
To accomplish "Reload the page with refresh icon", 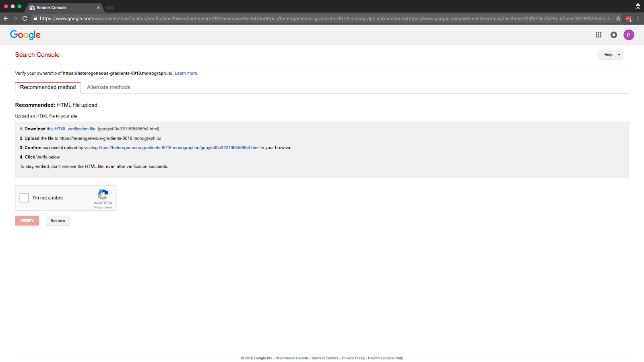I will pyautogui.click(x=25, y=19).
